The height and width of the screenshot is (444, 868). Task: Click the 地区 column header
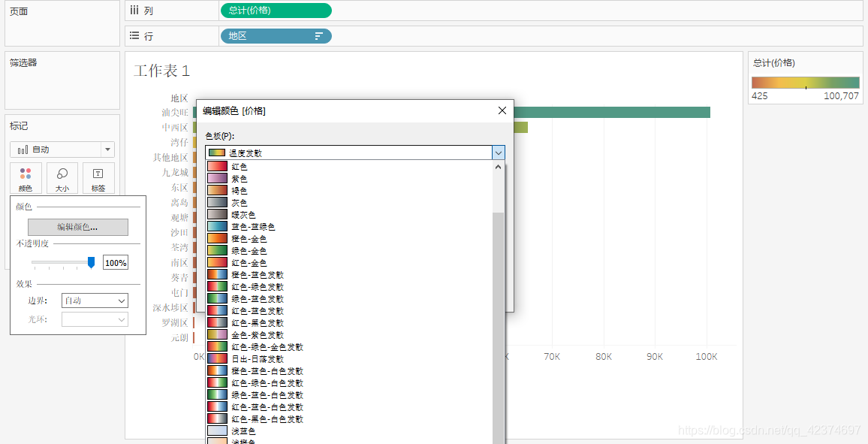coord(179,98)
